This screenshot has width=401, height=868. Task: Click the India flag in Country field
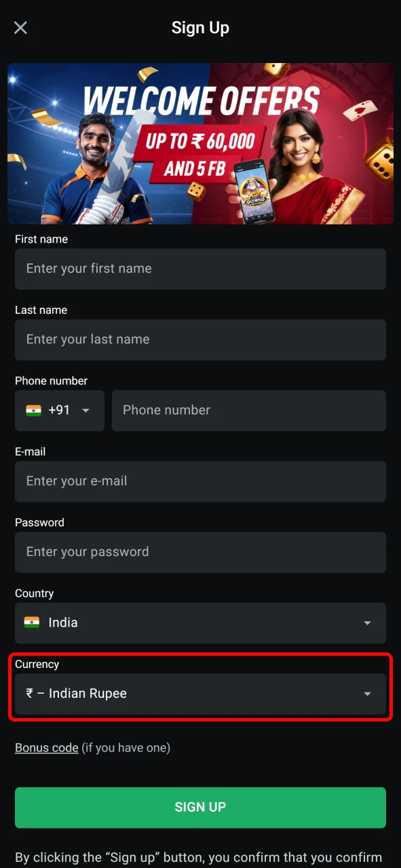click(x=32, y=623)
